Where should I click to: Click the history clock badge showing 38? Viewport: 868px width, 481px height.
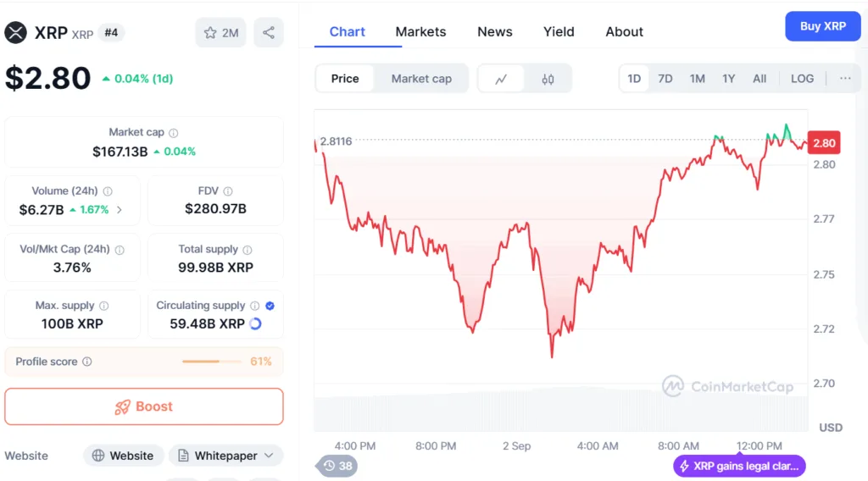(x=337, y=466)
